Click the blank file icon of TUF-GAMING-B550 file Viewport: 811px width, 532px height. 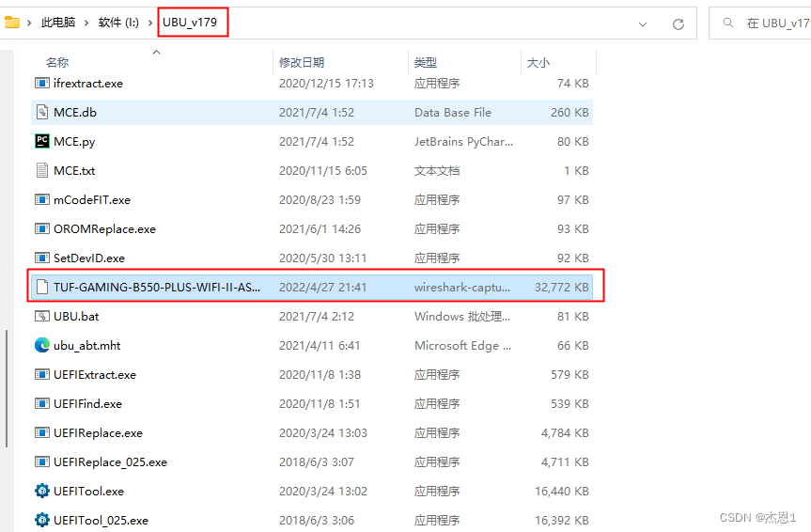click(42, 287)
